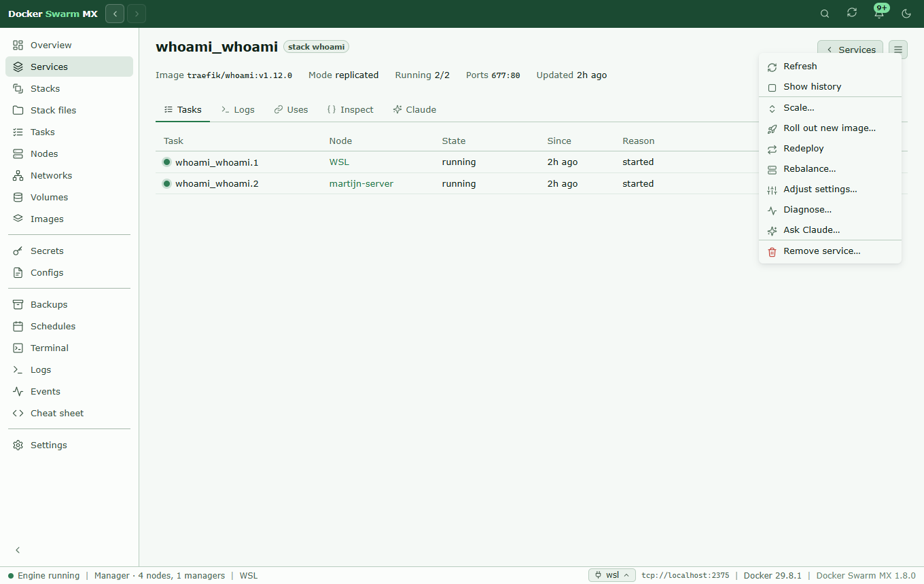
Task: Open Events in the sidebar
Action: 69,391
